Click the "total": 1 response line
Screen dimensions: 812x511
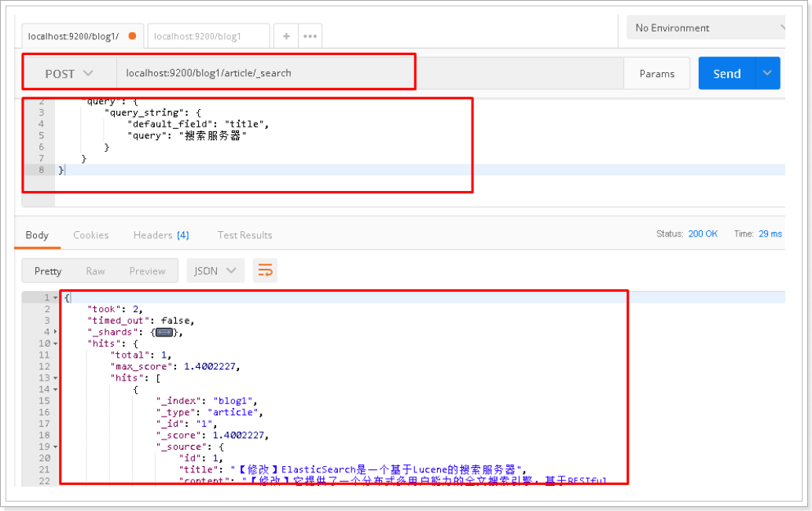(141, 355)
